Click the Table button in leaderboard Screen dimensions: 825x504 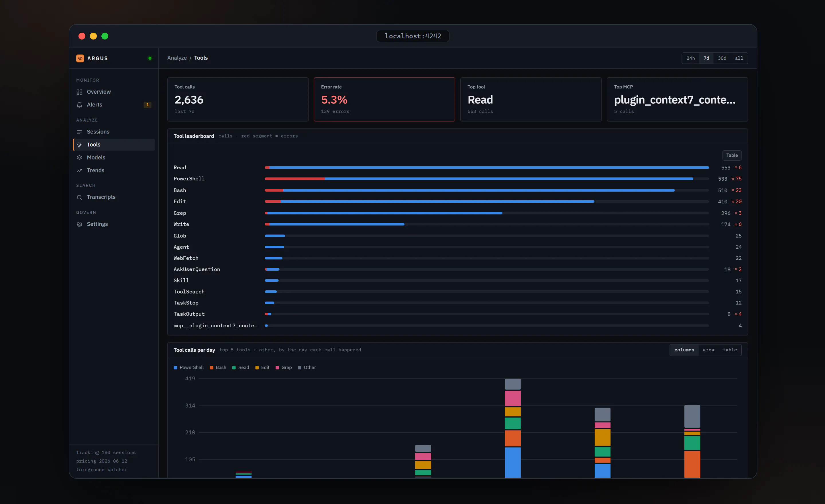pos(732,155)
